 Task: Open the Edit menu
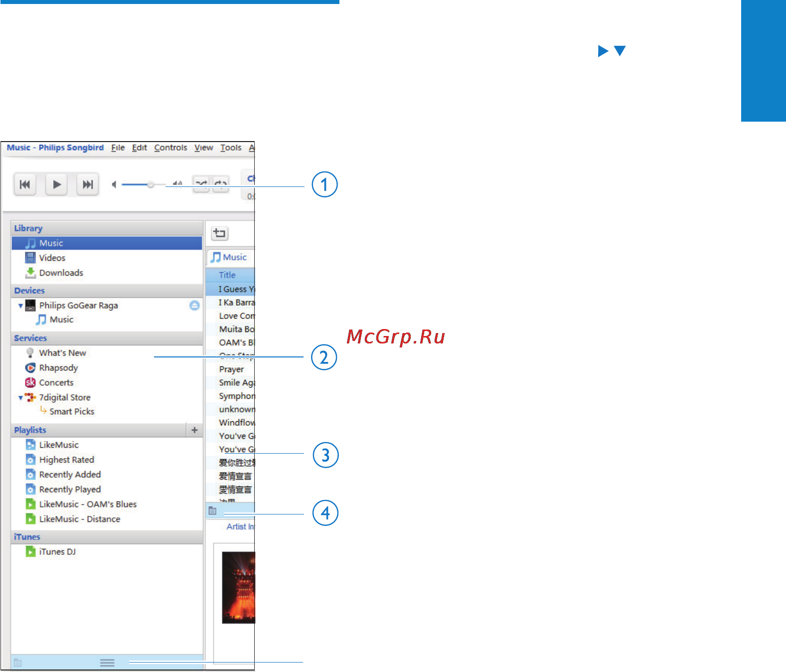[140, 148]
